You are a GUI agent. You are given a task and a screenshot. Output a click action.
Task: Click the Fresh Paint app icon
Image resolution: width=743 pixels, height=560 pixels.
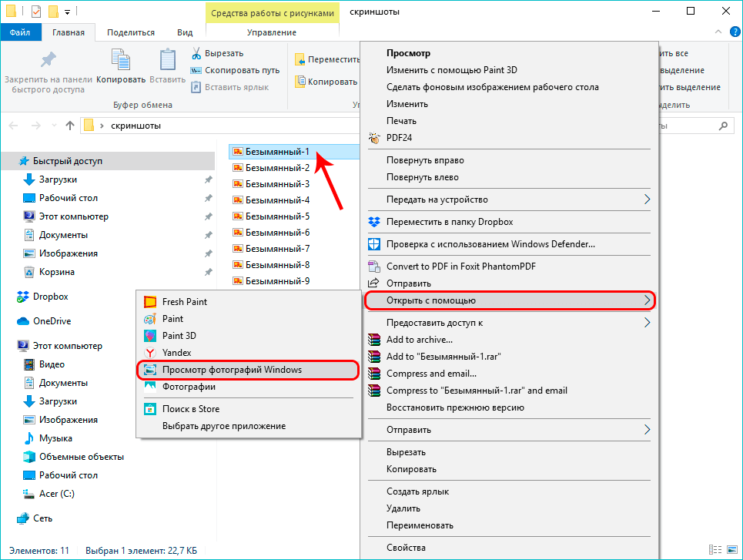pyautogui.click(x=150, y=302)
